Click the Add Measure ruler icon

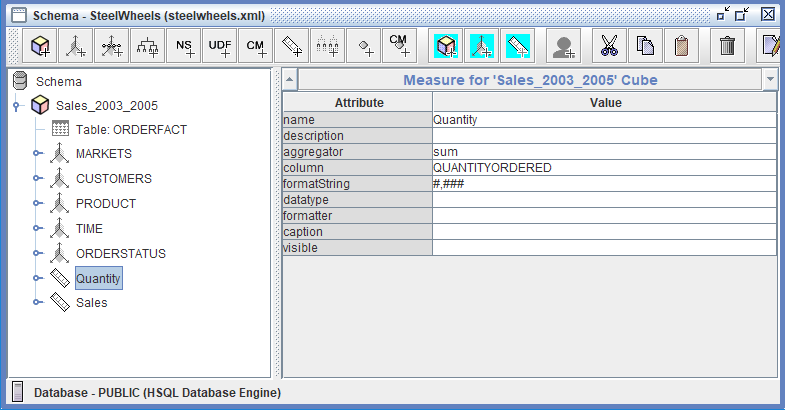(292, 46)
